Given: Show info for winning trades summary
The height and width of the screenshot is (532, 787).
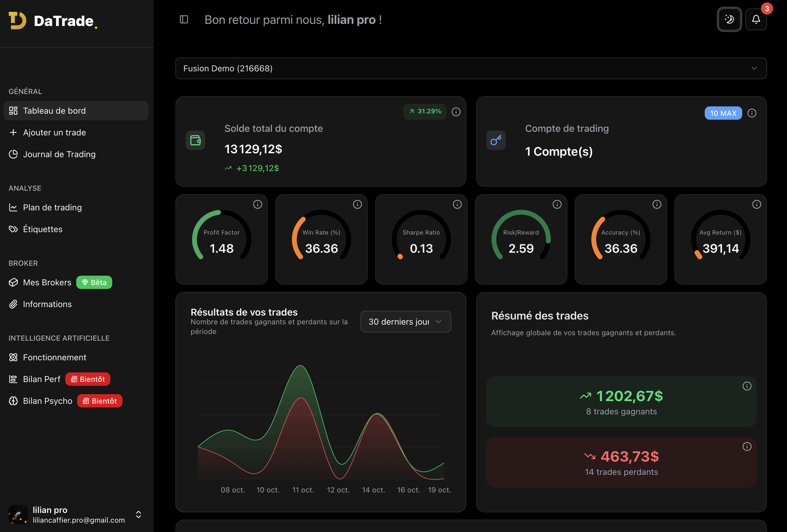Looking at the screenshot, I should point(747,386).
